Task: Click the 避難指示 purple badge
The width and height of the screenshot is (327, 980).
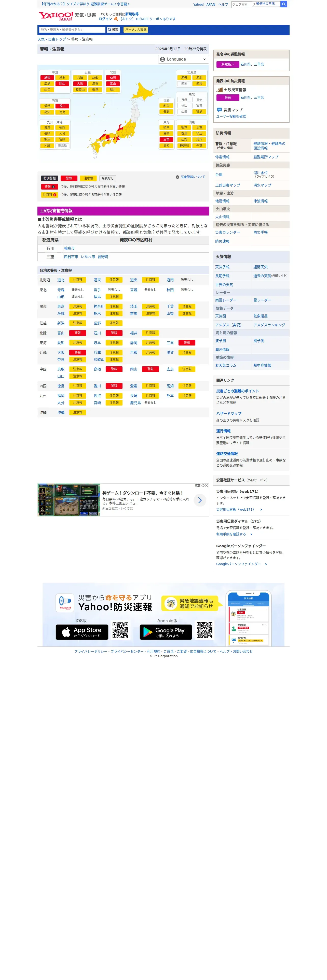Action: [x=228, y=64]
